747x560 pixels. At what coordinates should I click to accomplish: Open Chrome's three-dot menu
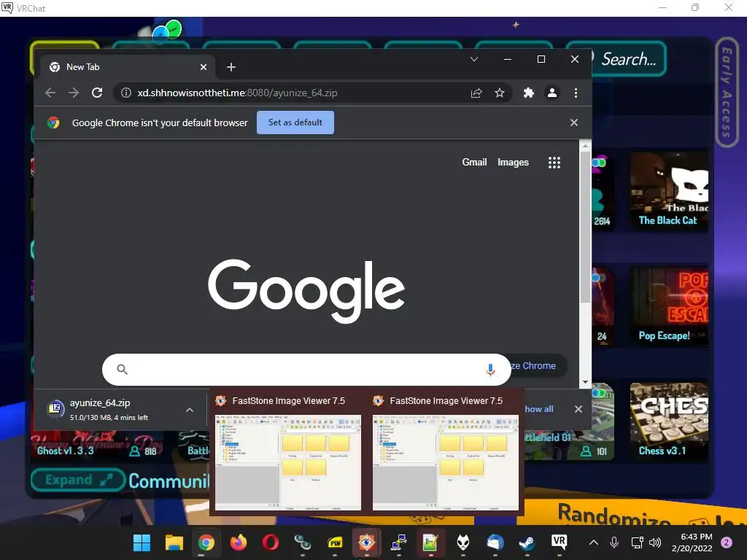pyautogui.click(x=576, y=93)
